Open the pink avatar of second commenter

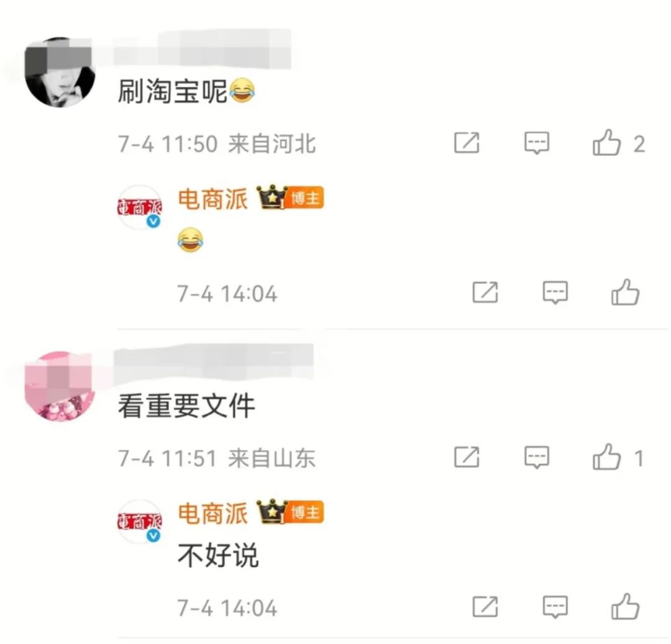(x=60, y=386)
